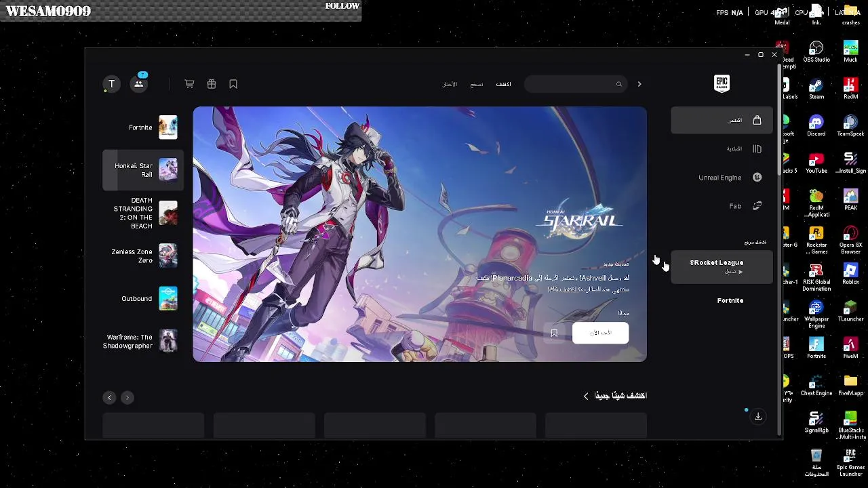Open the shopping cart icon
868x488 pixels.
pyautogui.click(x=189, y=84)
